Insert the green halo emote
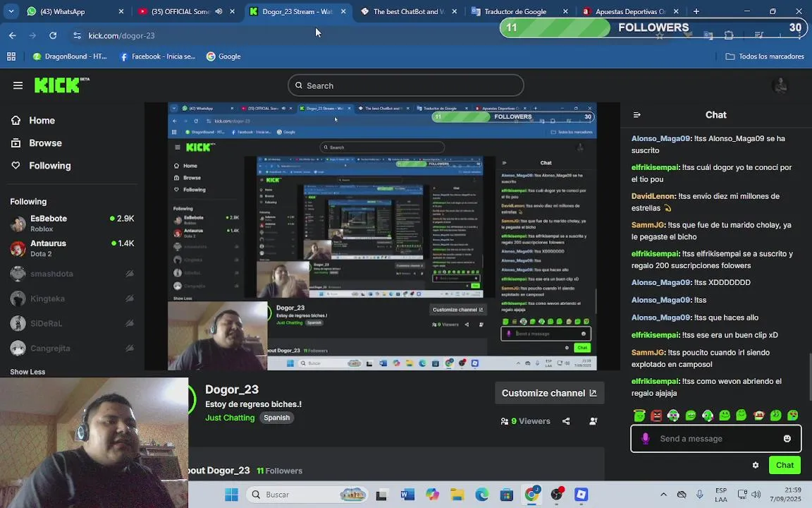Viewport: 812px width, 508px height. (x=639, y=415)
